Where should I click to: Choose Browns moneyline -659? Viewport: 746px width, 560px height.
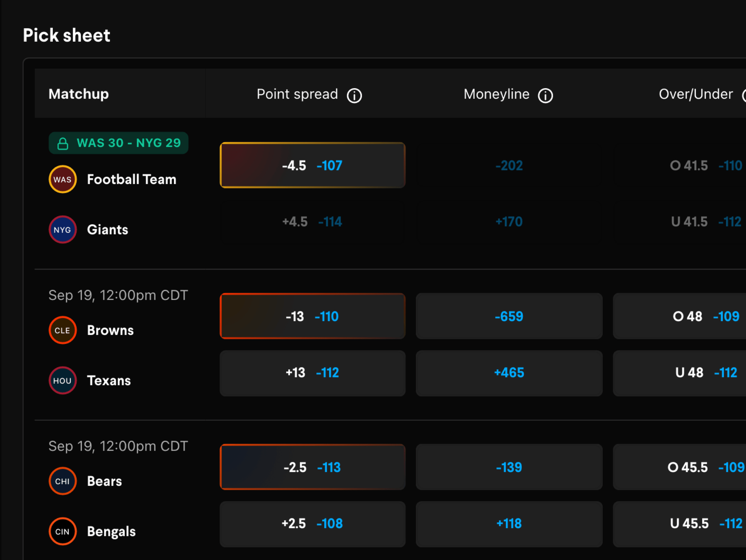pos(509,316)
